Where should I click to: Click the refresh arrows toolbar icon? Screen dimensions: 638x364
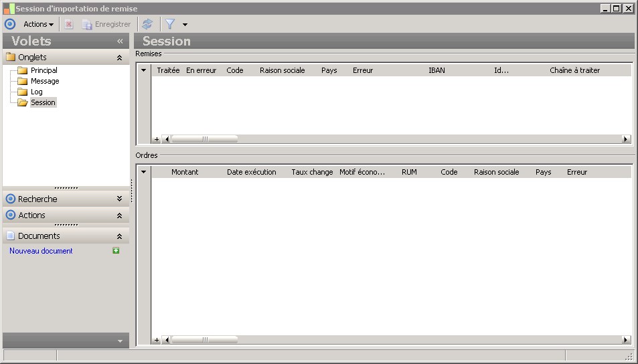[x=147, y=24]
